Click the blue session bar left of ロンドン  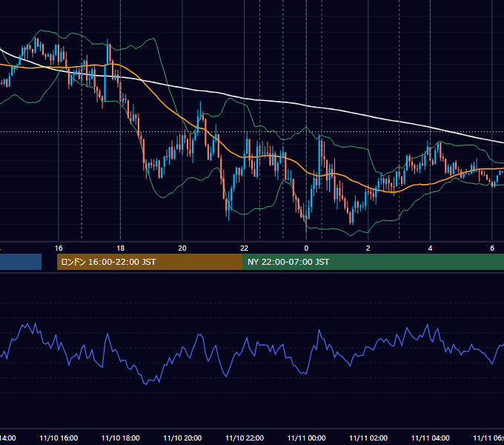[21, 262]
